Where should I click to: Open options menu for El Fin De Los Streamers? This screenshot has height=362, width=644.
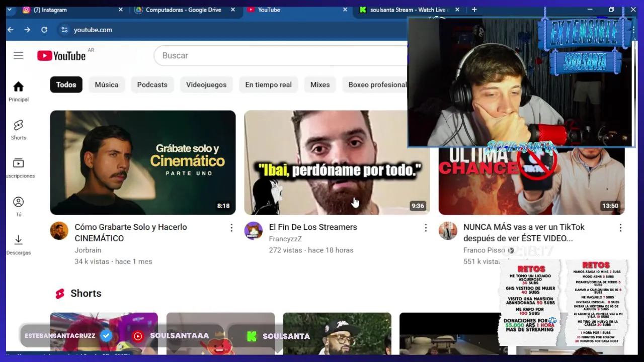426,228
